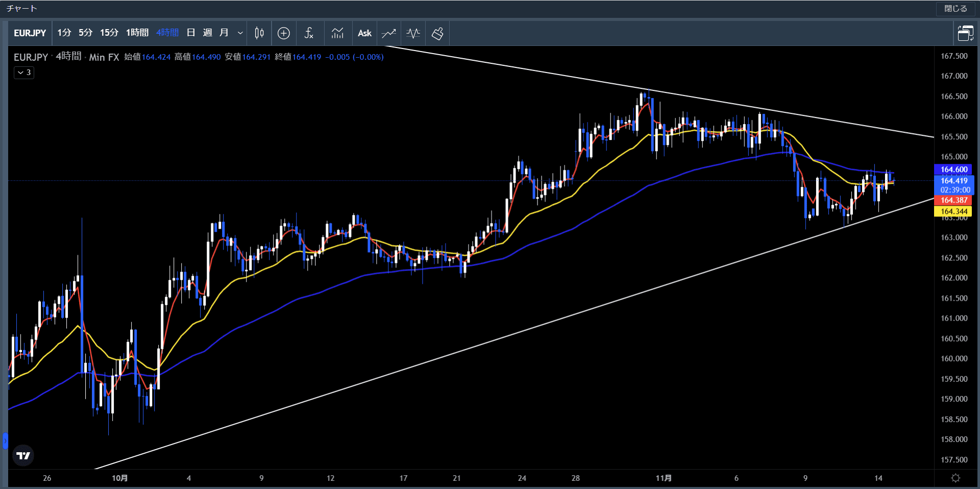Screen dimensions: 980x489
Task: Click the eraser drawing removal icon
Action: 437,33
